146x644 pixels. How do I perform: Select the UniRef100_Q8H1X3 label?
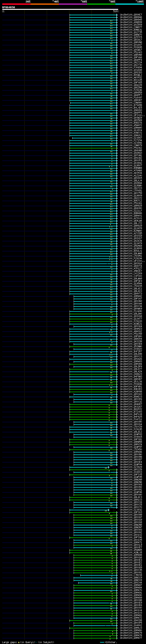pos(131,500)
